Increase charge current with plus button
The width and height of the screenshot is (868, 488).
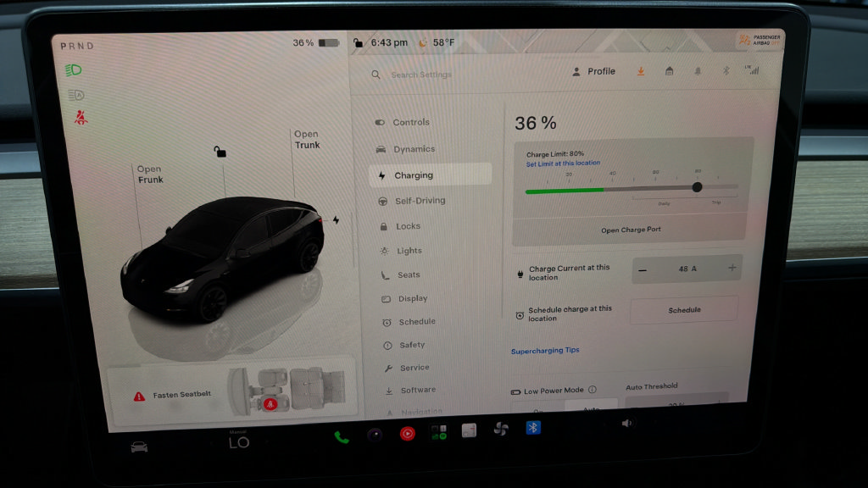[x=732, y=268]
